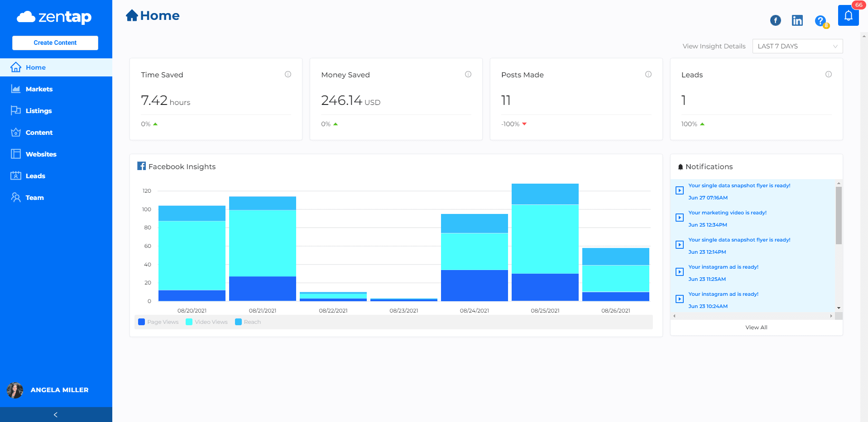This screenshot has height=422, width=868.
Task: Click View All under Notifications
Action: [x=756, y=327]
